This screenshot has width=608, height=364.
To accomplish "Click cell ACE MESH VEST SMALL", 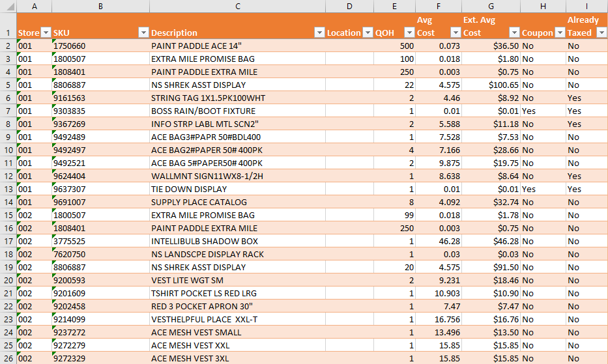I will pyautogui.click(x=237, y=332).
